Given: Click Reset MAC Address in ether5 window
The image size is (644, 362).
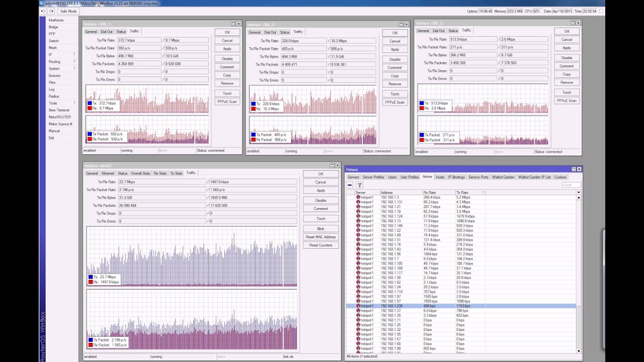Looking at the screenshot, I should click(x=320, y=237).
